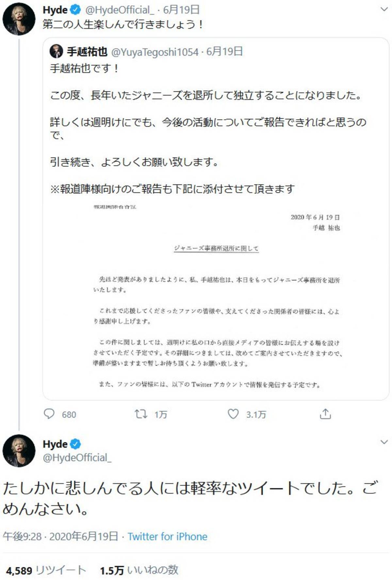Click the 手越祐也 display name
The height and width of the screenshot is (580, 392).
click(x=87, y=52)
